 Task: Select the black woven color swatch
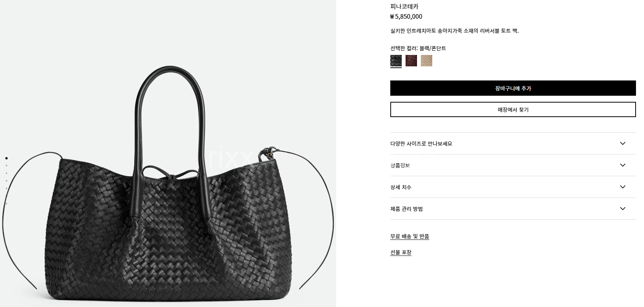pos(396,61)
